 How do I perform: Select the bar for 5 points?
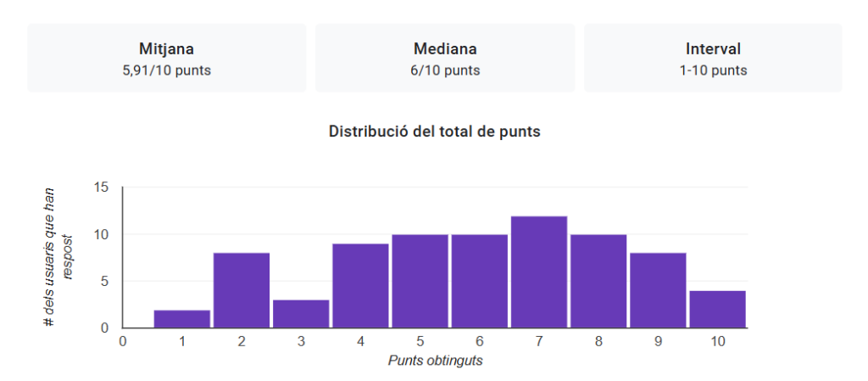click(420, 281)
